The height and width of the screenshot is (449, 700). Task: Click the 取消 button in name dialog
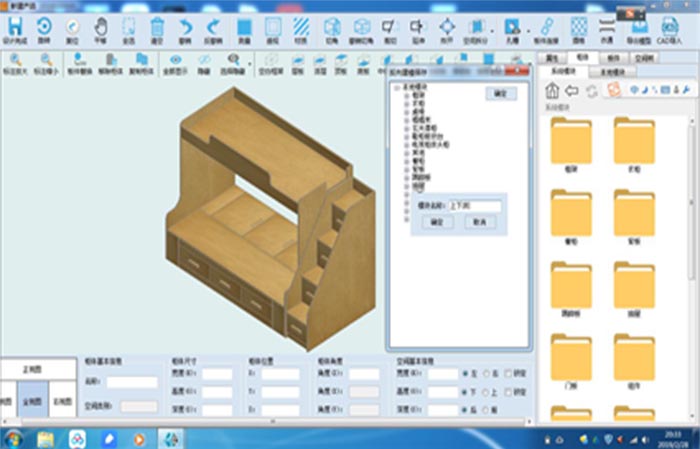point(479,222)
